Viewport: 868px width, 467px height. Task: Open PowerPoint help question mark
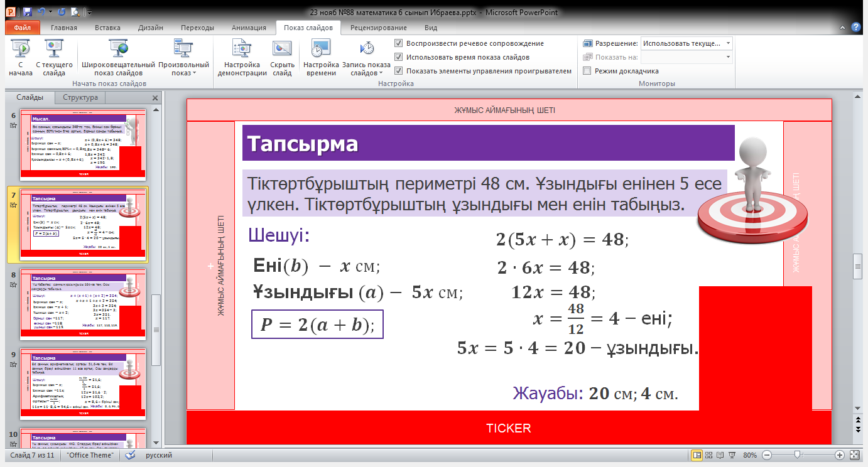point(855,27)
